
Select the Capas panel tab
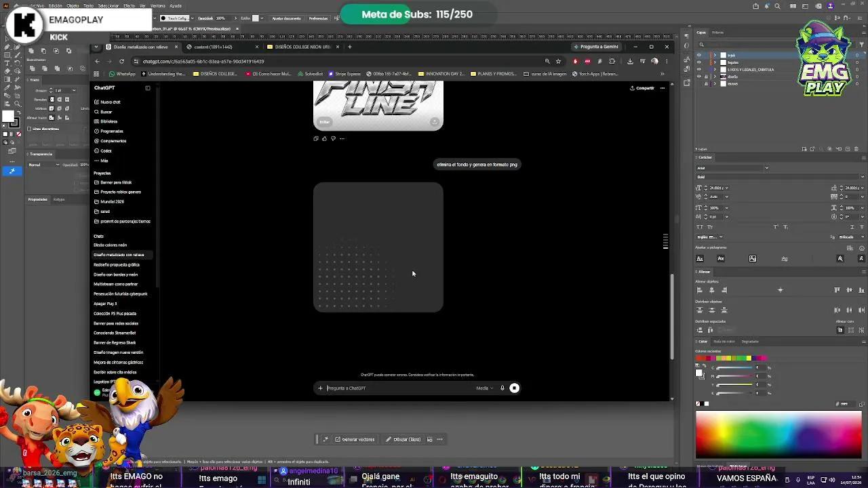click(x=702, y=33)
